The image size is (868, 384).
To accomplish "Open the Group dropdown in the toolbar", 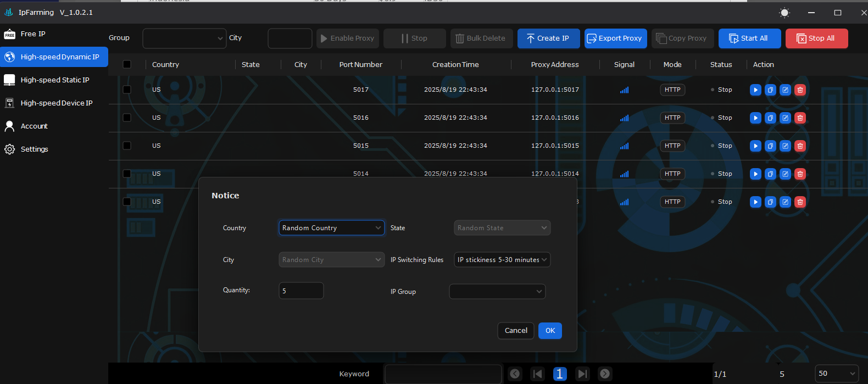I will [185, 38].
